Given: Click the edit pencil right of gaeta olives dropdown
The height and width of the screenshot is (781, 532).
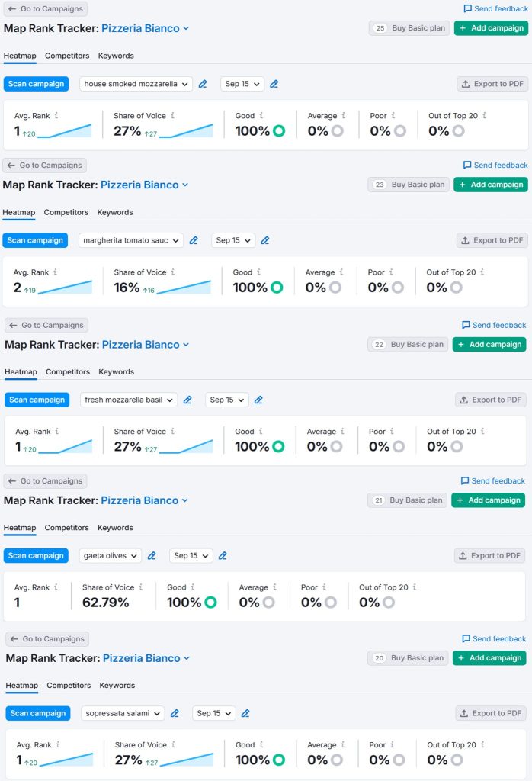Looking at the screenshot, I should (x=152, y=556).
